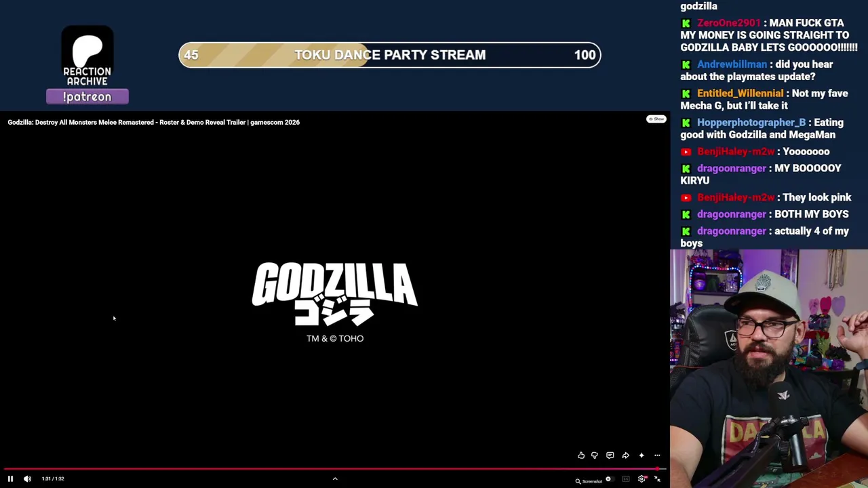Click the !patreon purple badge

click(x=87, y=97)
